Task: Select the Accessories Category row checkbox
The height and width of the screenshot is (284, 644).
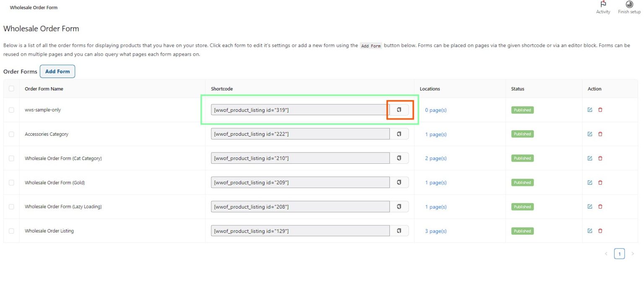Action: (x=11, y=134)
